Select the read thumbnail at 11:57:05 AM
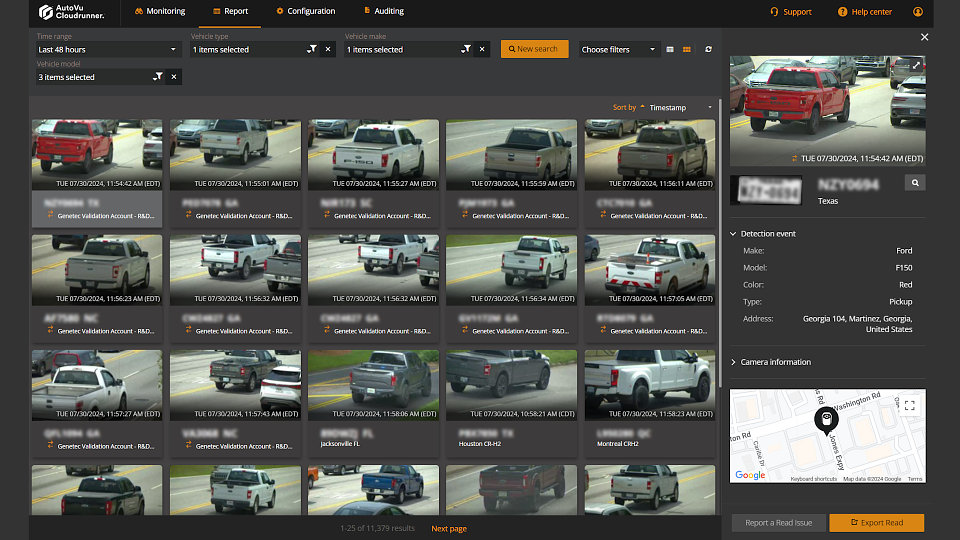This screenshot has width=960, height=540. 650,270
